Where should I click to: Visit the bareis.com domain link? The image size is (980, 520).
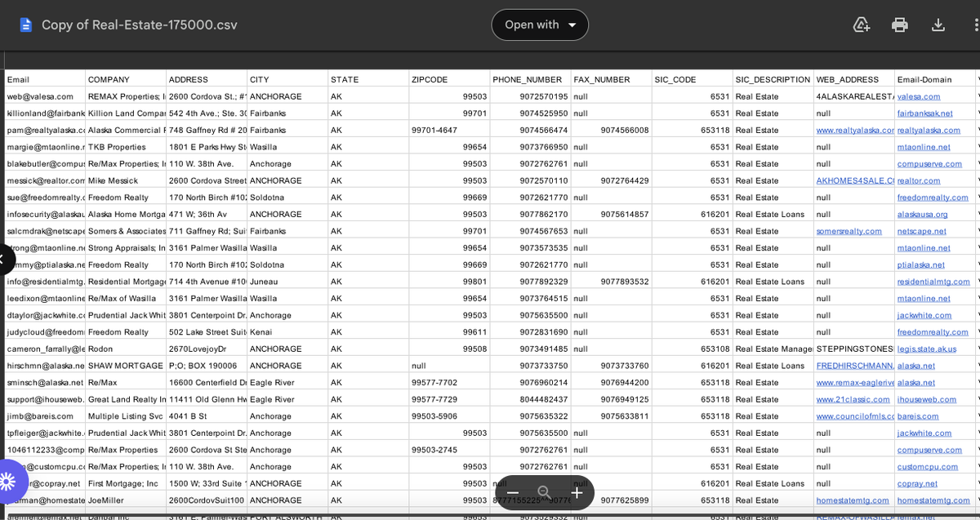(x=918, y=416)
